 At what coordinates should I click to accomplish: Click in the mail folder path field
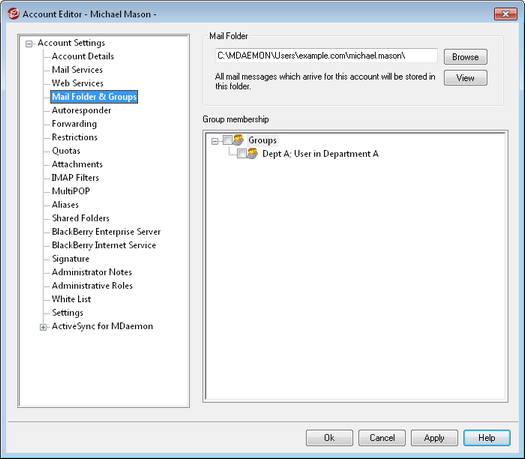[x=326, y=56]
